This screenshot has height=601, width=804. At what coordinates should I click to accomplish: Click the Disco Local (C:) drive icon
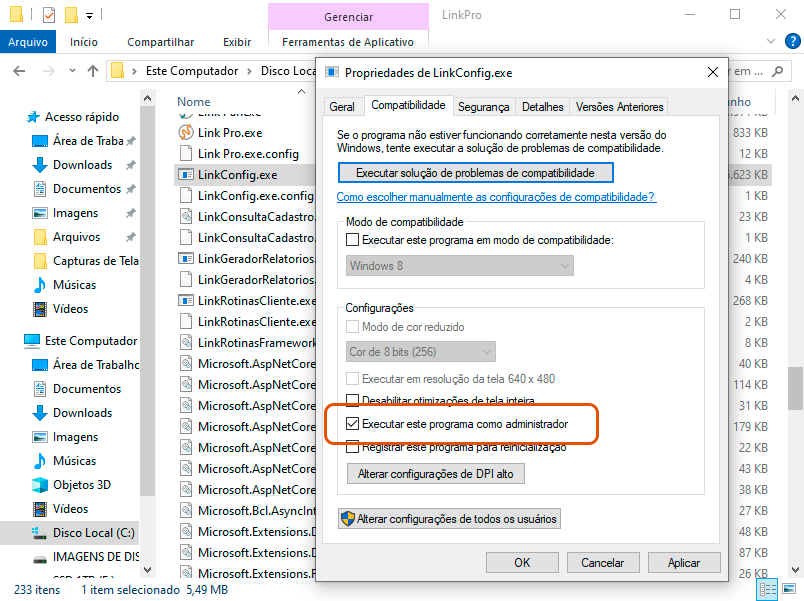[40, 533]
